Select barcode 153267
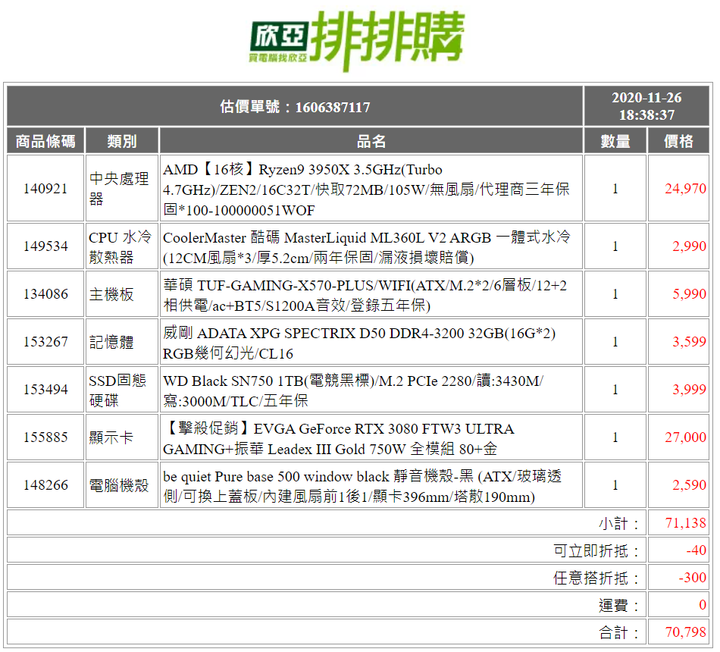720x652 pixels. (45, 342)
